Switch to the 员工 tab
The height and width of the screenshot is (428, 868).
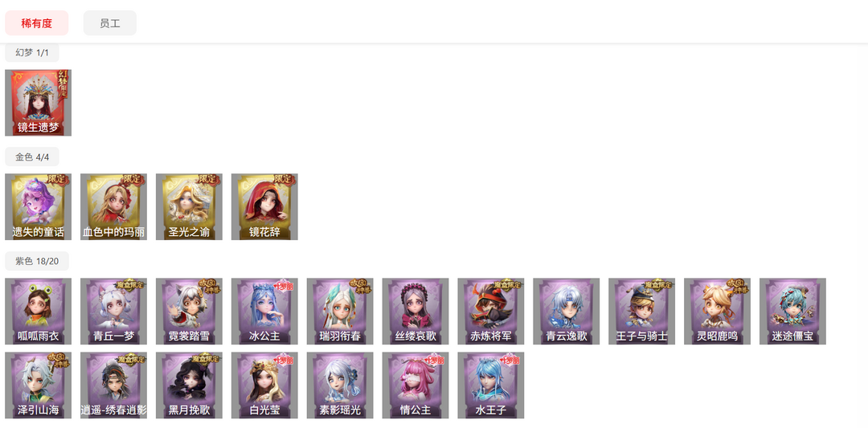tap(109, 23)
